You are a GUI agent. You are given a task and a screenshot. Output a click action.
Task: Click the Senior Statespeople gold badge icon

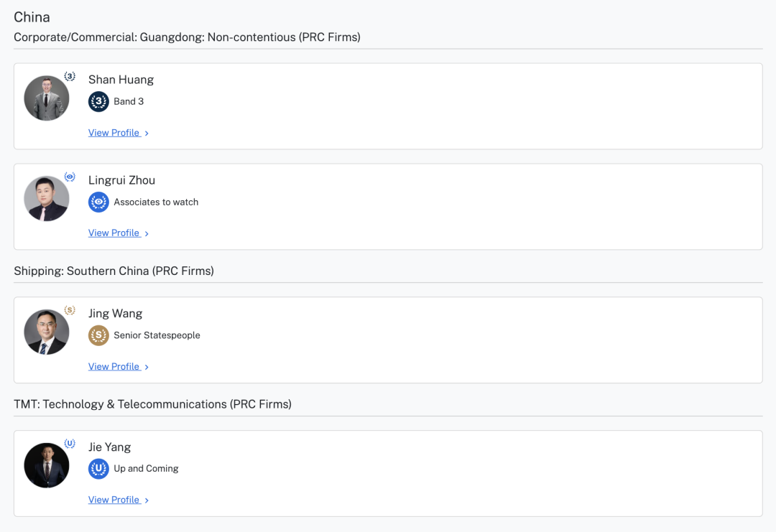(x=98, y=335)
